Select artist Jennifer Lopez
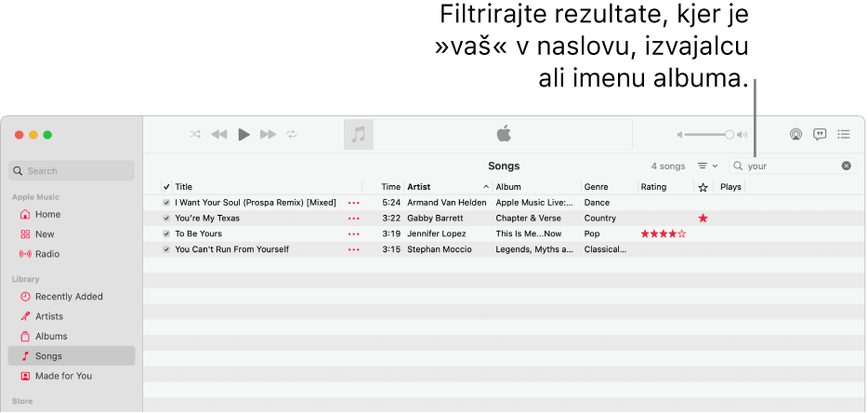The height and width of the screenshot is (413, 868). (436, 234)
